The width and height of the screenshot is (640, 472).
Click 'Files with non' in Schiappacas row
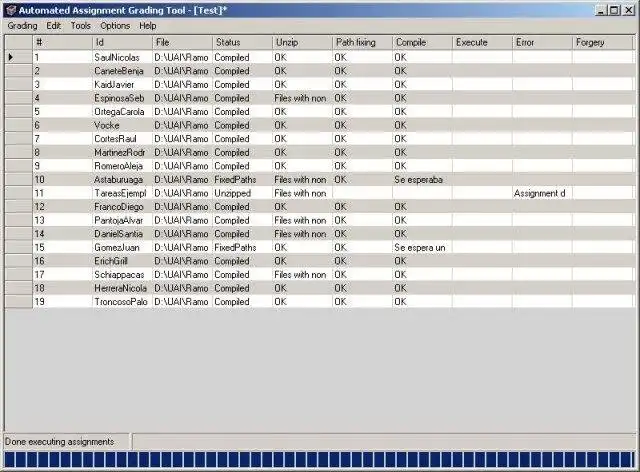click(302, 274)
